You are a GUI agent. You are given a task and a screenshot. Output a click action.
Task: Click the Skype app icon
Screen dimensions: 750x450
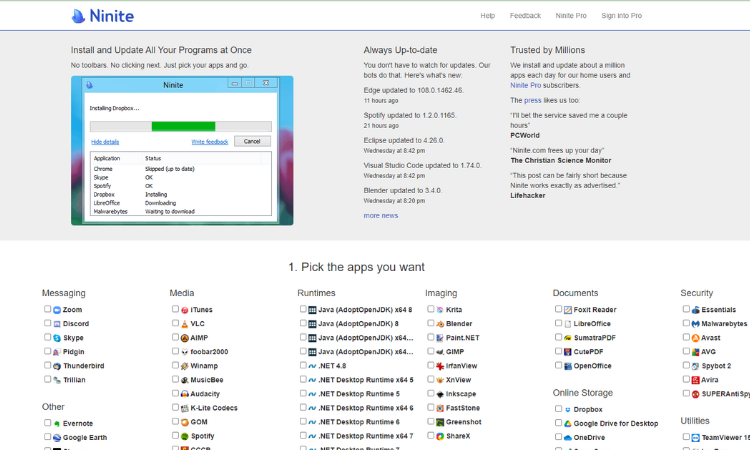[x=57, y=338]
